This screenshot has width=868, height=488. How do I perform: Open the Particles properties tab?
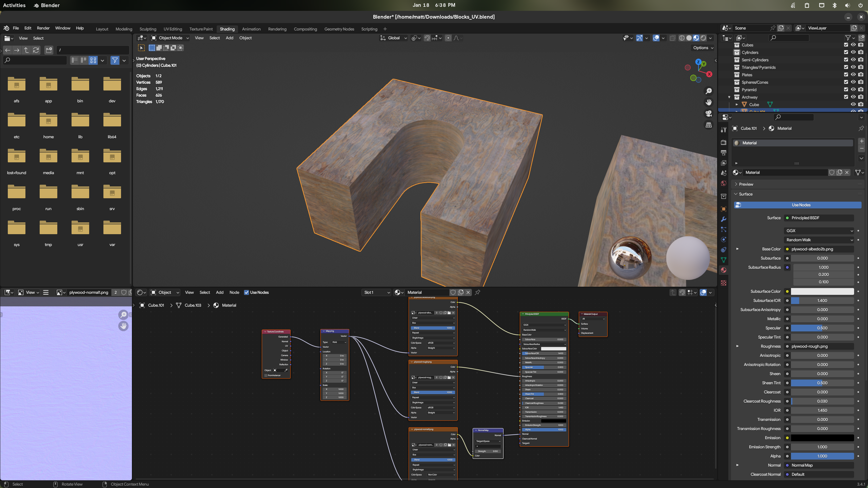coord(724,229)
